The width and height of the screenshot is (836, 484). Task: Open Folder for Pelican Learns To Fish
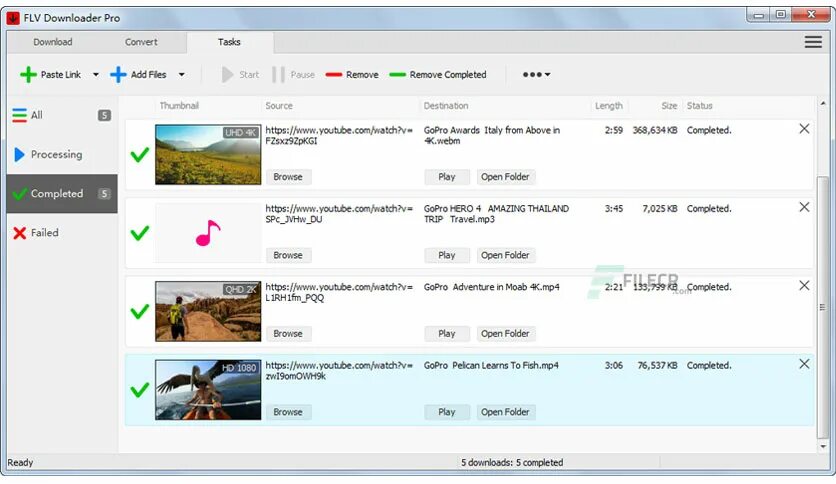505,412
